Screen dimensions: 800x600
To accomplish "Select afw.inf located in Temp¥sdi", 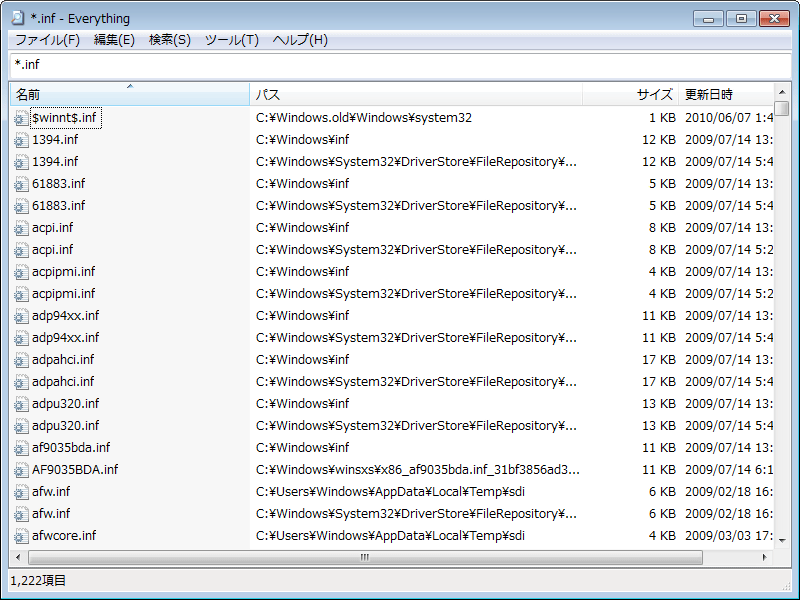I will click(51, 491).
